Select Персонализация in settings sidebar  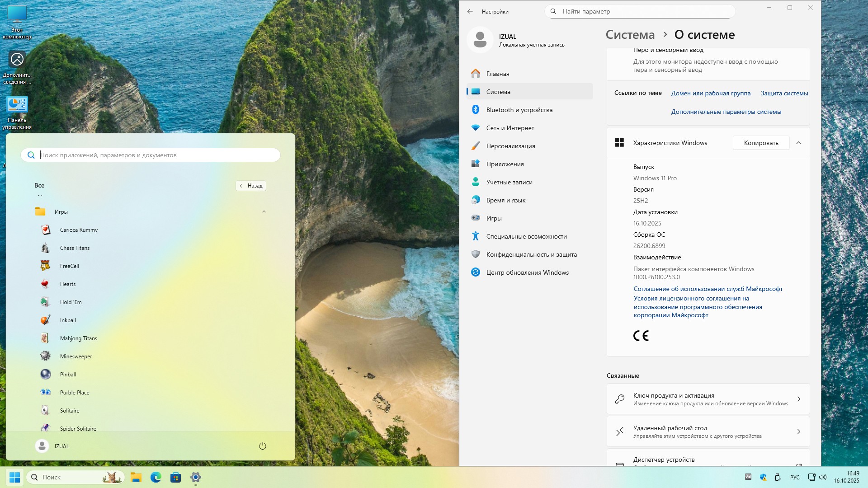(x=510, y=146)
